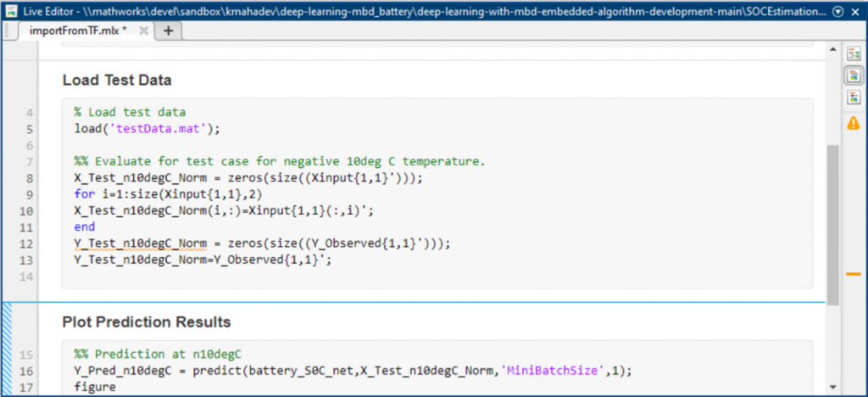Click the hide code view icon

[x=853, y=97]
